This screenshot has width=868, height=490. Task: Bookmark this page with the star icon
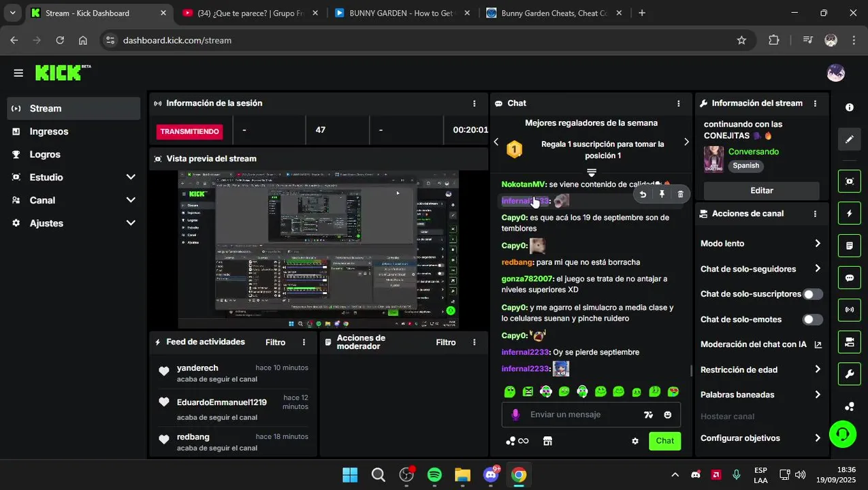[741, 40]
